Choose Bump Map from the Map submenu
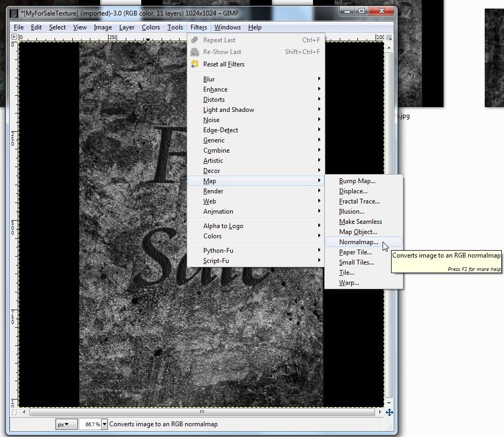Screen dimensions: 504x437 363,181
